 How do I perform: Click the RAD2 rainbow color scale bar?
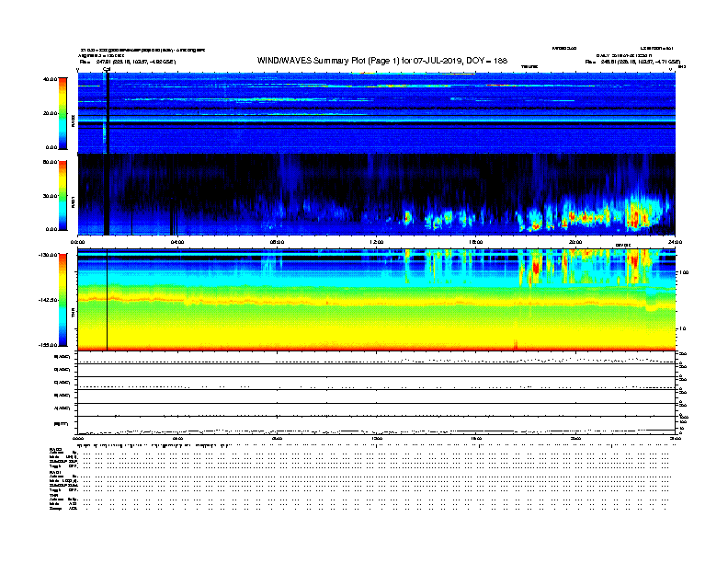pyautogui.click(x=63, y=113)
